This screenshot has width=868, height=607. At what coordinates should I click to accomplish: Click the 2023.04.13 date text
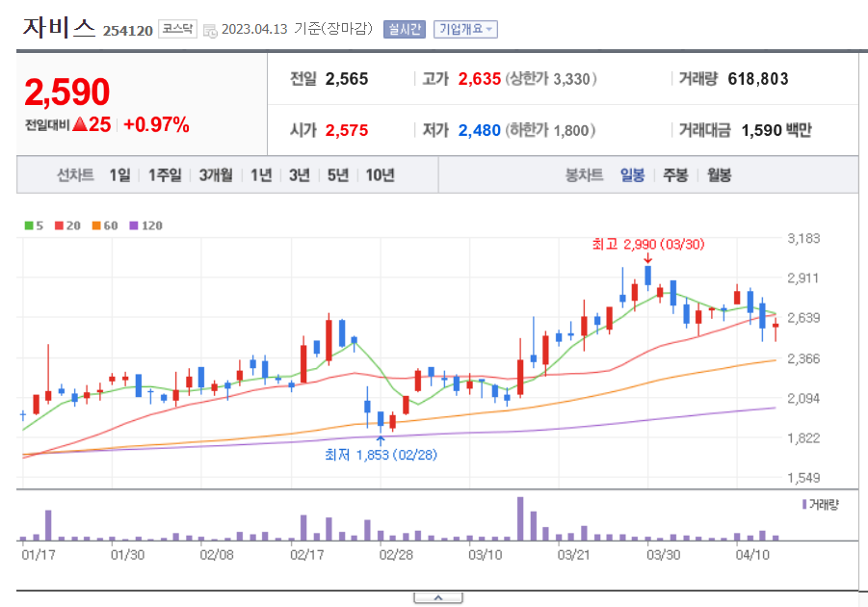[x=254, y=29]
